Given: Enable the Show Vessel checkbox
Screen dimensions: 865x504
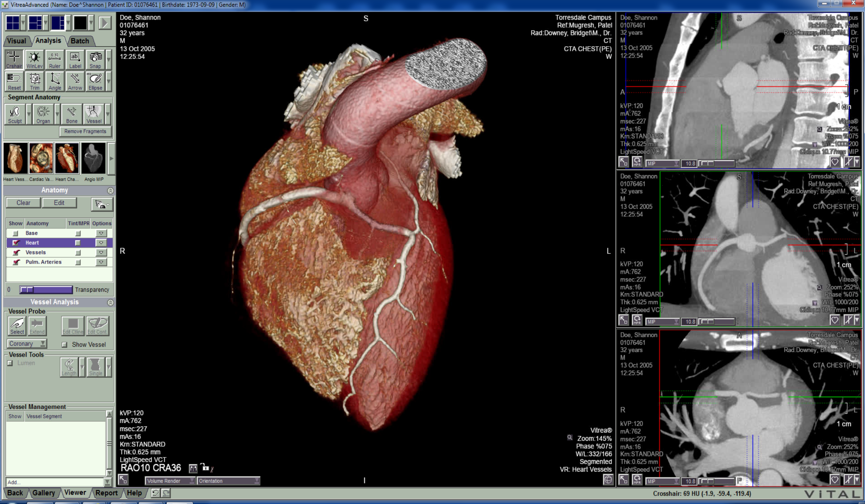Looking at the screenshot, I should pyautogui.click(x=64, y=345).
